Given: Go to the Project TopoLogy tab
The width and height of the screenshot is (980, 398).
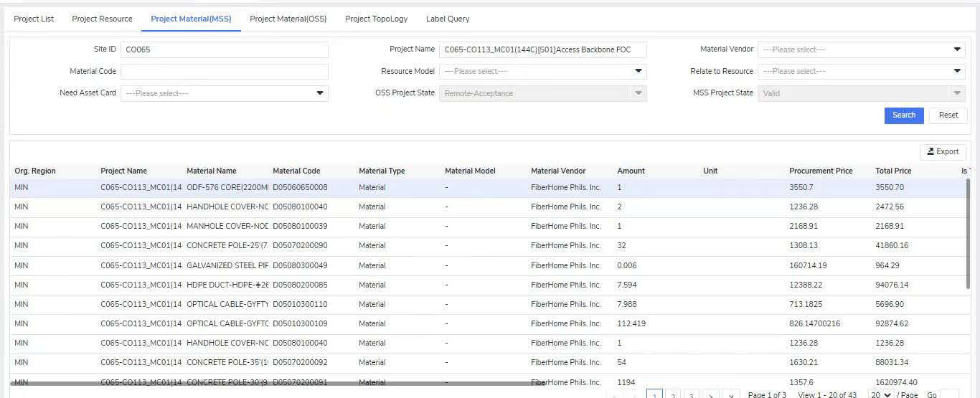Looking at the screenshot, I should [376, 19].
